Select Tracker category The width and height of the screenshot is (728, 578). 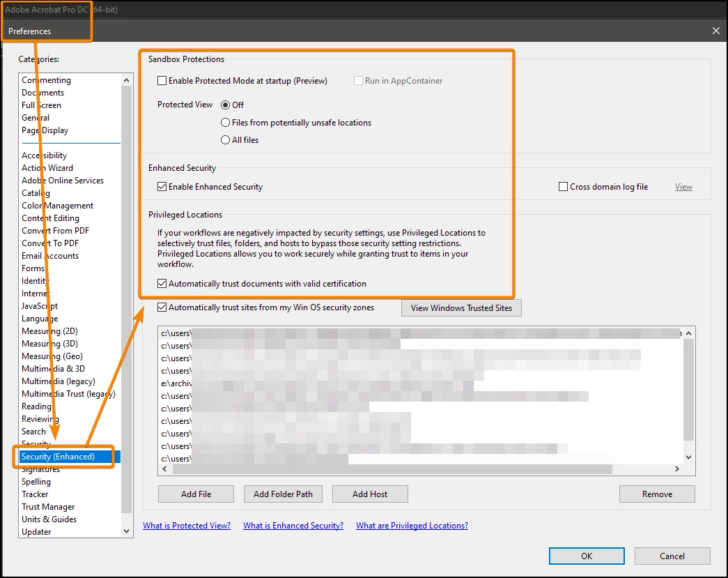(35, 494)
